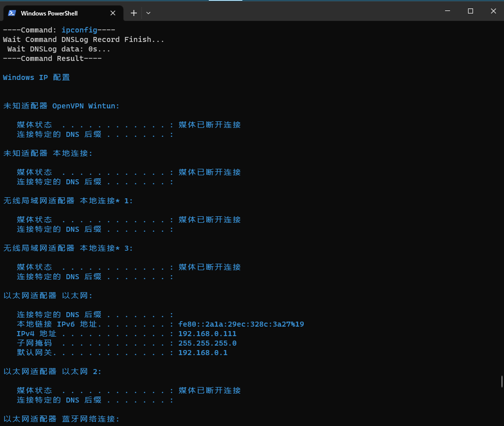Expand the new tab profile dropdown

[x=148, y=13]
